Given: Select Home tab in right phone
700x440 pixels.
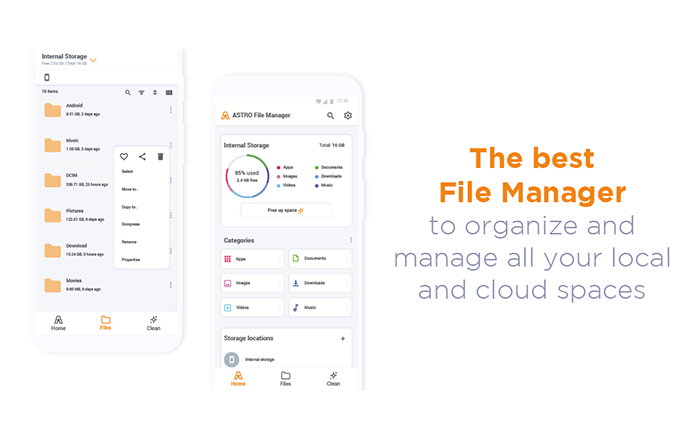Looking at the screenshot, I should coord(238,378).
